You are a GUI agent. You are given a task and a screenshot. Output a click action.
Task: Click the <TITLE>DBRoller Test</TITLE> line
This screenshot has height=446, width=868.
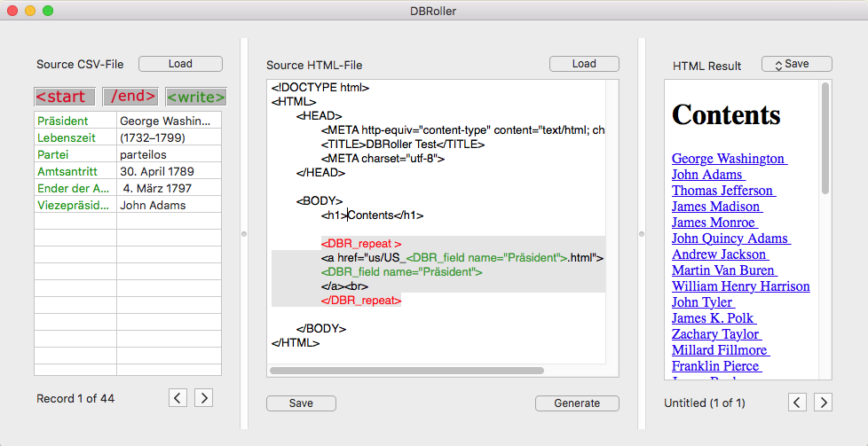click(403, 145)
